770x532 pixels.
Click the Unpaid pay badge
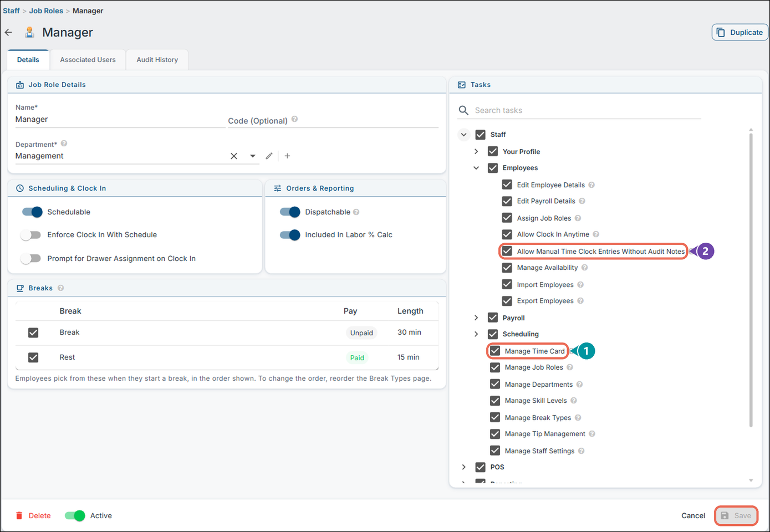coord(361,333)
